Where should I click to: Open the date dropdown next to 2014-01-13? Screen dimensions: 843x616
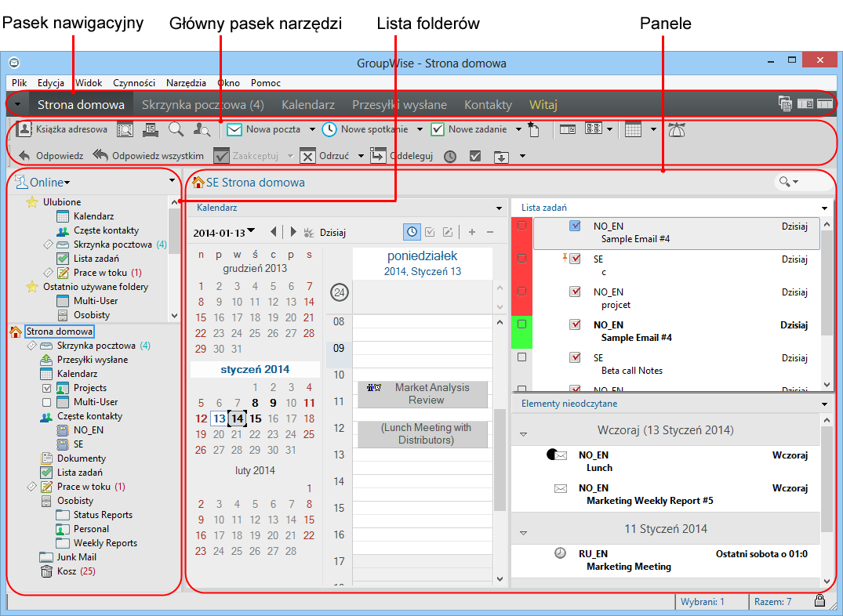click(x=250, y=231)
